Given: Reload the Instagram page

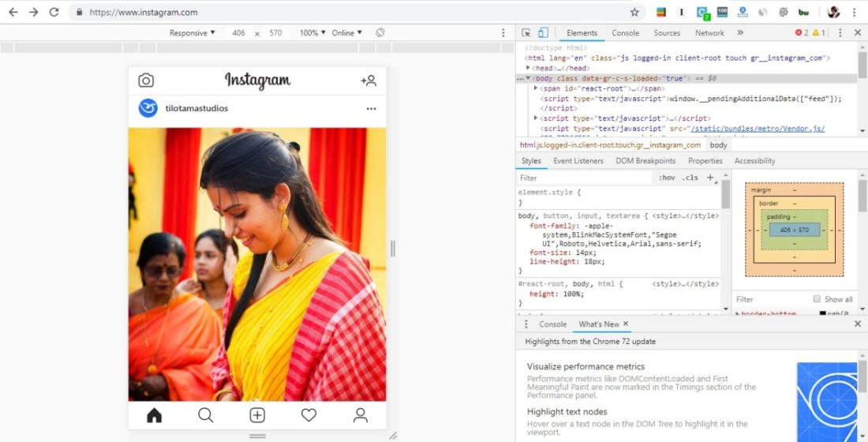Looking at the screenshot, I should pos(54,12).
